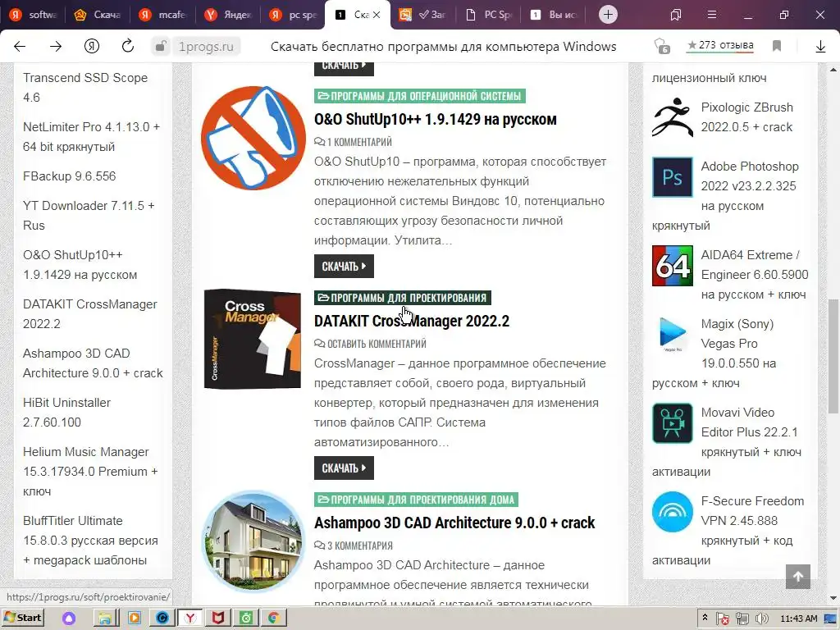Screen dimensions: 840x630
Task: Open the O&O ShutUp10++ 1.9.1429 article title
Action: tap(435, 119)
